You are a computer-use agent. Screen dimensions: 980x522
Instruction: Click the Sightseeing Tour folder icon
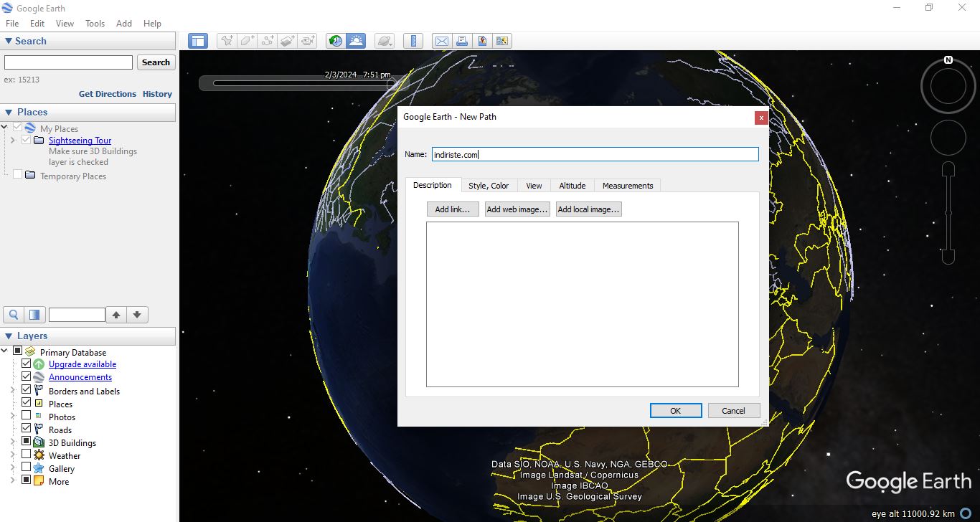(39, 141)
